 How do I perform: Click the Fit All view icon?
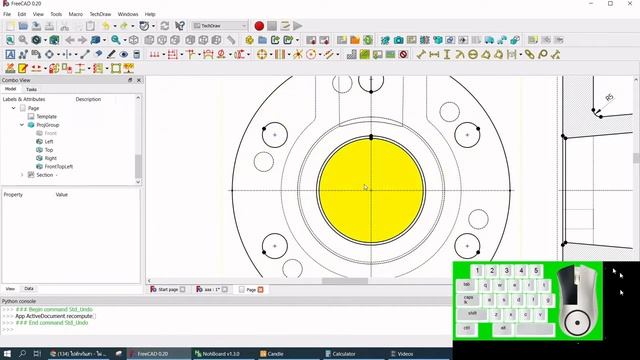pos(10,40)
